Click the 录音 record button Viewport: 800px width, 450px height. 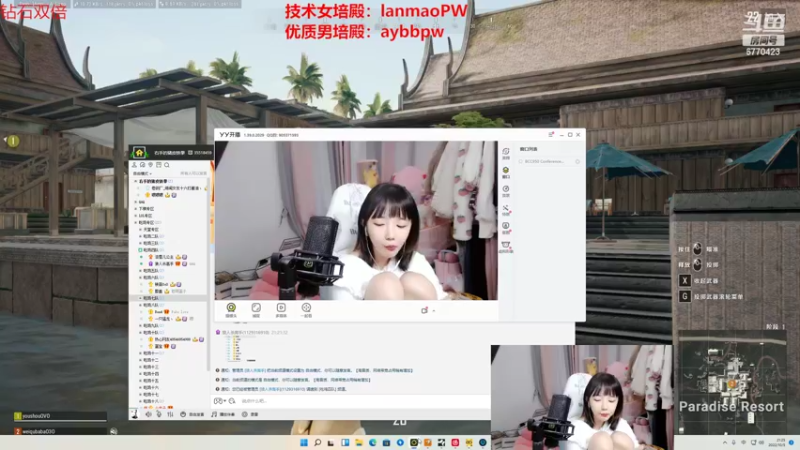coord(250,414)
